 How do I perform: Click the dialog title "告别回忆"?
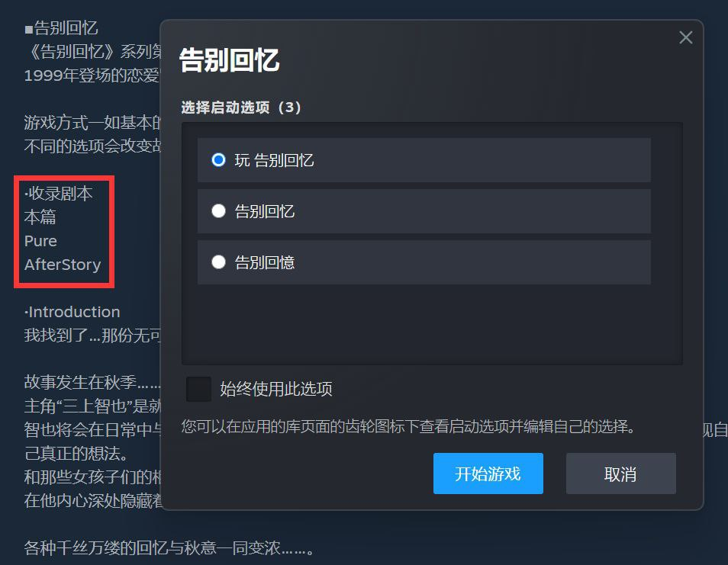point(230,60)
